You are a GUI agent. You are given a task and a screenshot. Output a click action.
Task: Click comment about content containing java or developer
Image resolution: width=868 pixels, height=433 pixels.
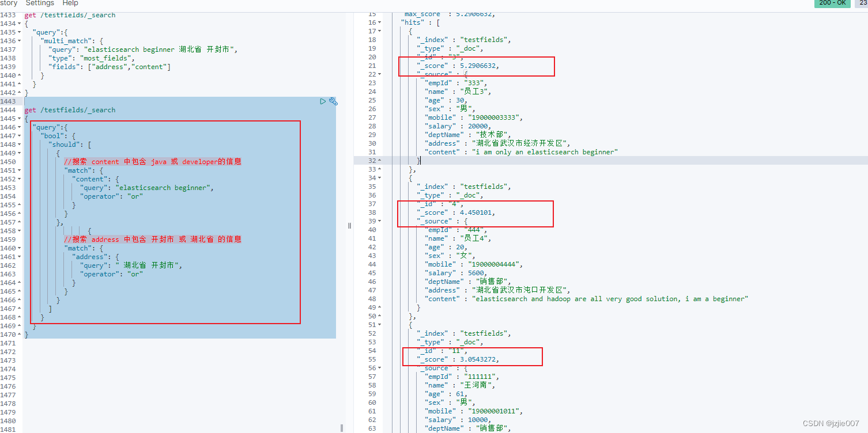click(153, 162)
